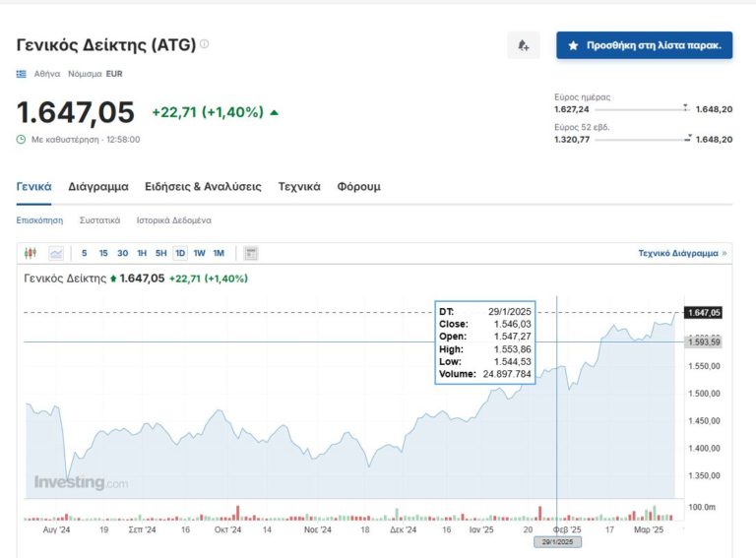756x558 pixels.
Task: Switch chart to area view
Action: pyautogui.click(x=56, y=253)
